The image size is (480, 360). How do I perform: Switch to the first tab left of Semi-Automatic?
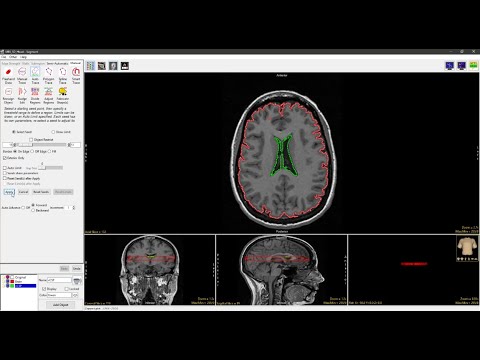38,63
